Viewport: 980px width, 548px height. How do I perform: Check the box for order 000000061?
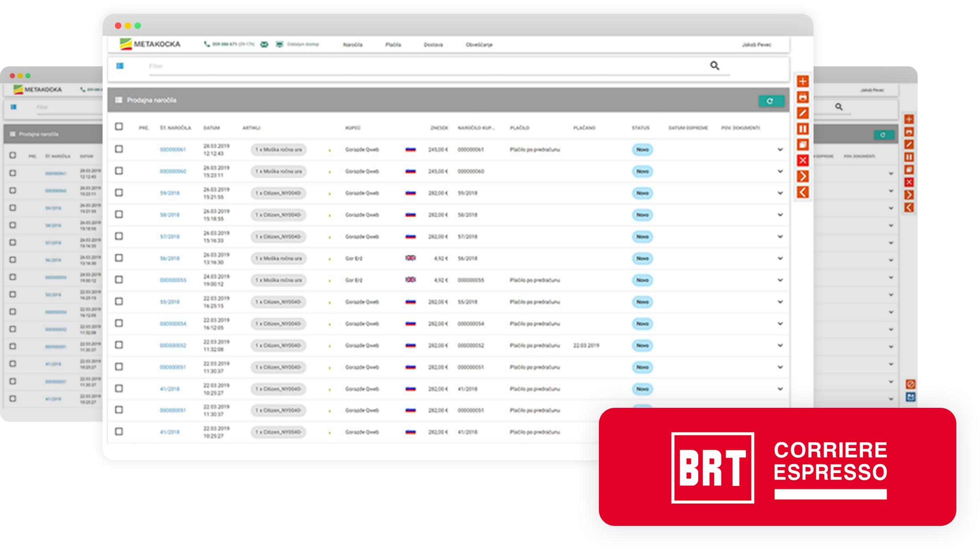119,149
